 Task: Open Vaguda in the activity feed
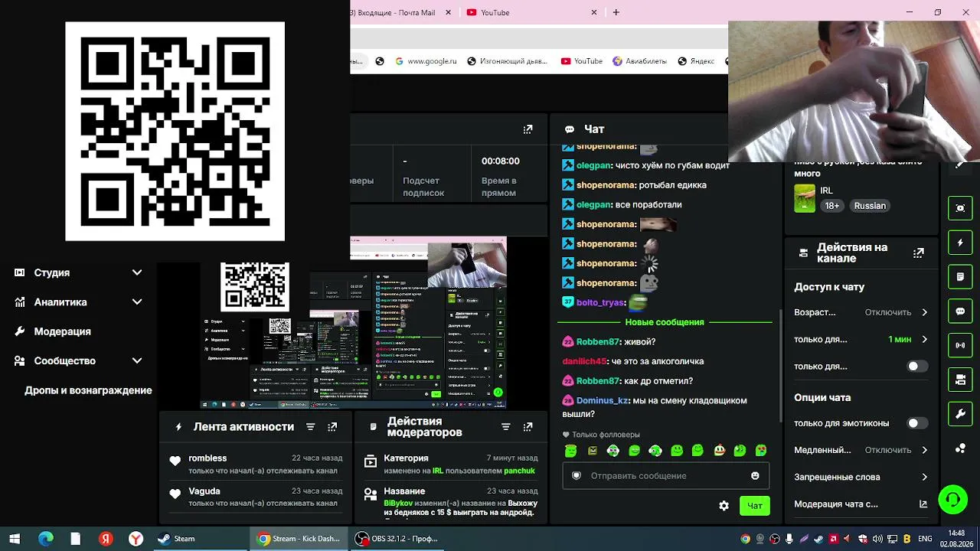(204, 491)
